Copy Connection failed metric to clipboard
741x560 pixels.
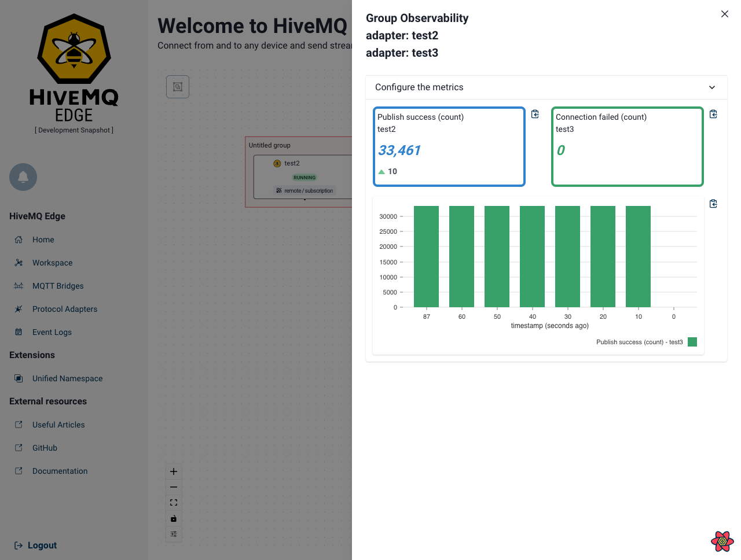pyautogui.click(x=713, y=114)
